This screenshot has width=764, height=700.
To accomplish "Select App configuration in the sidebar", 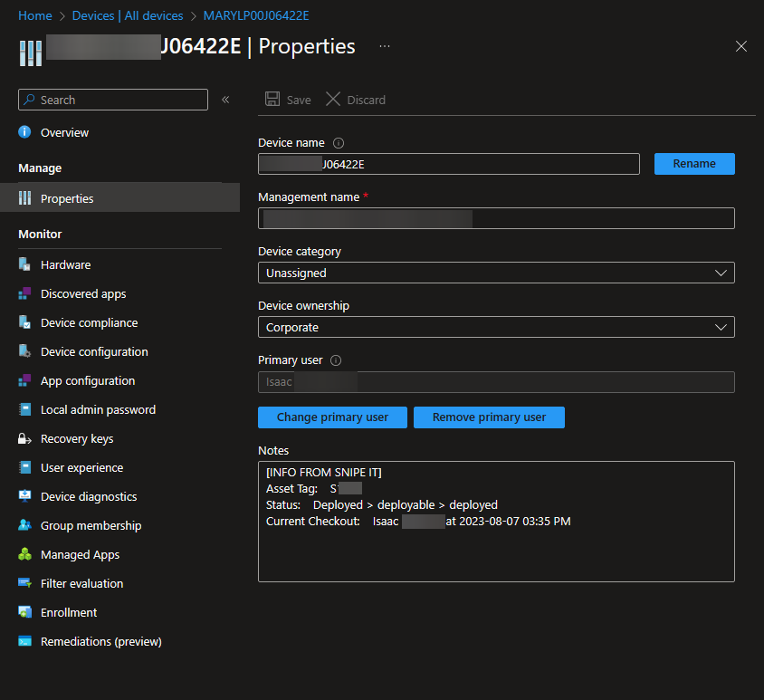I will pos(88,380).
